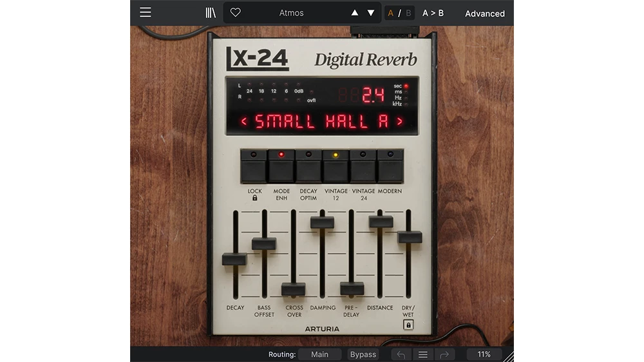The image size is (644, 362).
Task: Click the Dry/Wet lock icon
Action: [408, 325]
